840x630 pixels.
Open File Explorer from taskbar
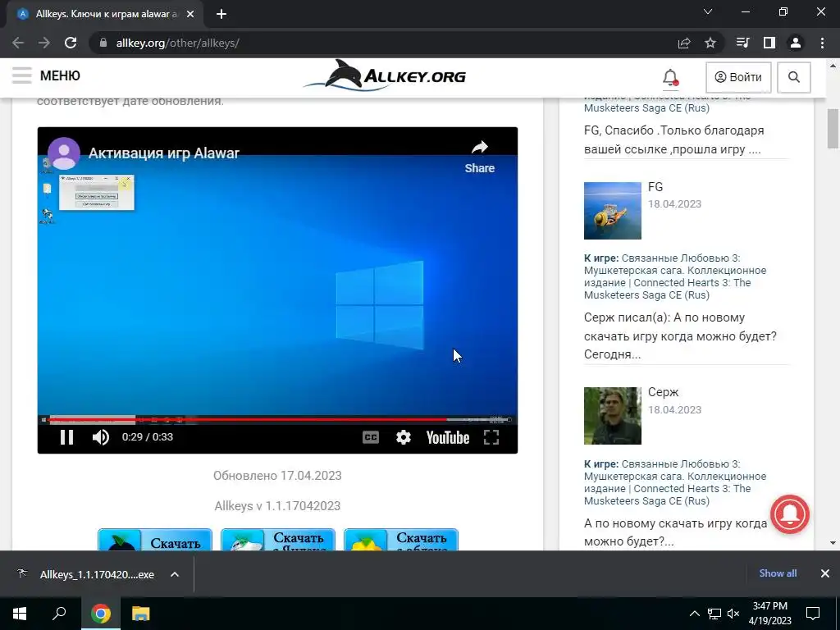(141, 614)
